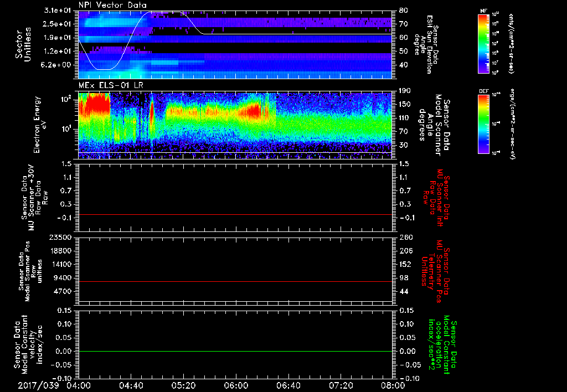
Task: Click the "04:40" time axis label
Action: [x=131, y=385]
